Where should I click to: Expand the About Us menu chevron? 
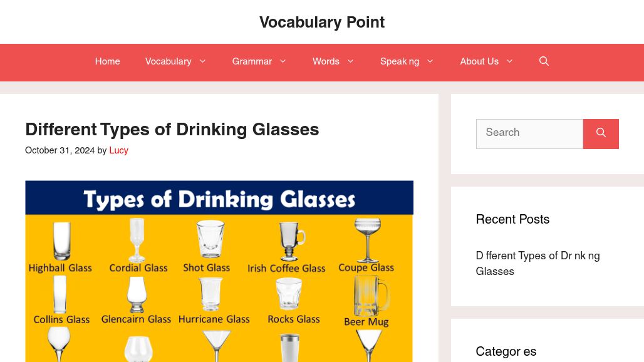tap(509, 62)
